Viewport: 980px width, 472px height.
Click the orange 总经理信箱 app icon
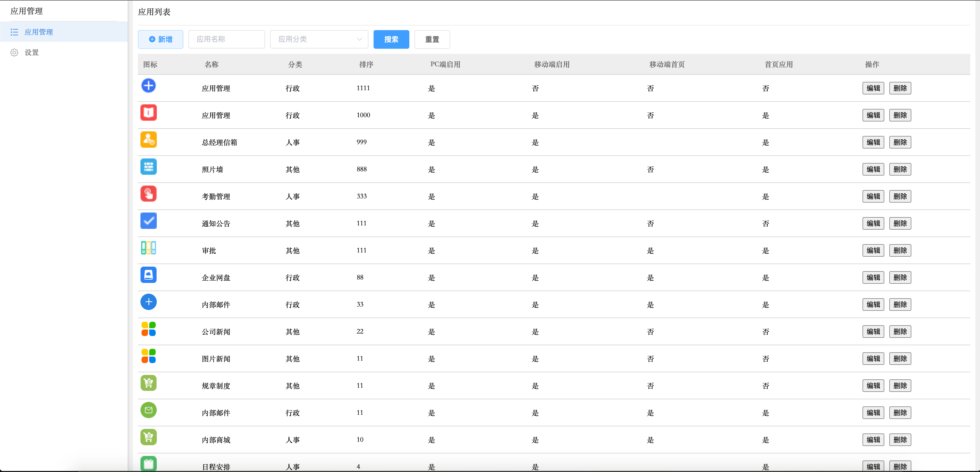pyautogui.click(x=148, y=140)
